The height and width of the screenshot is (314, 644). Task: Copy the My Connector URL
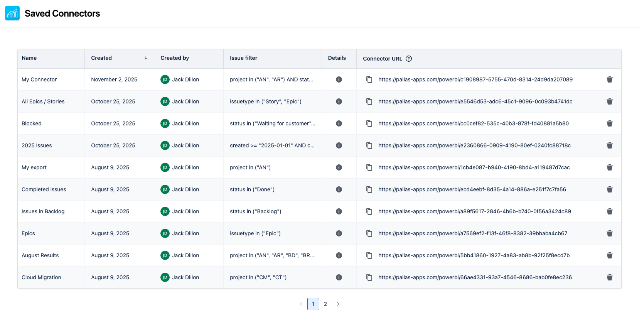pyautogui.click(x=369, y=79)
